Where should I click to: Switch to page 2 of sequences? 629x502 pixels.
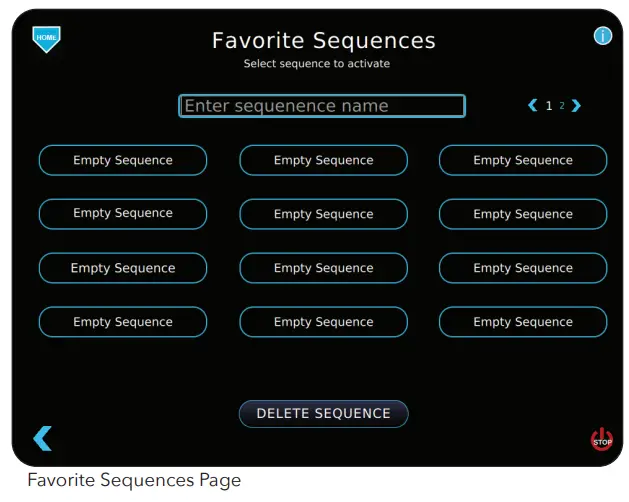tap(562, 106)
